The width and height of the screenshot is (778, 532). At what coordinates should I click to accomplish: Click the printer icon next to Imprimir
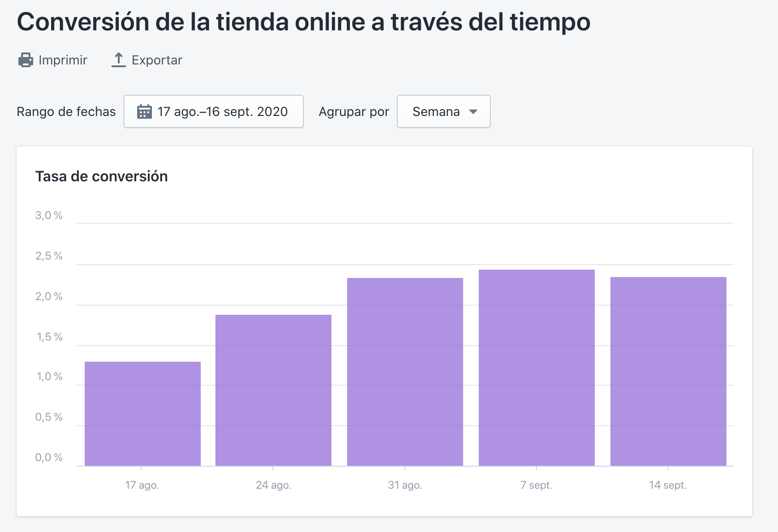coord(26,60)
